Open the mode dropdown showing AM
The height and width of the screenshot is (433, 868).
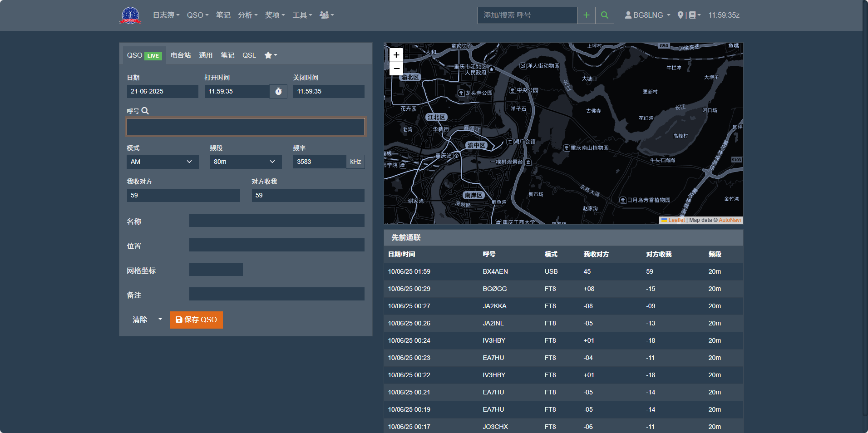click(x=163, y=162)
